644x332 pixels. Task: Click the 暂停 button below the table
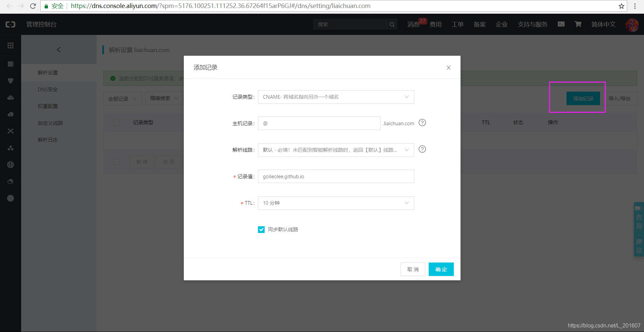pos(142,162)
